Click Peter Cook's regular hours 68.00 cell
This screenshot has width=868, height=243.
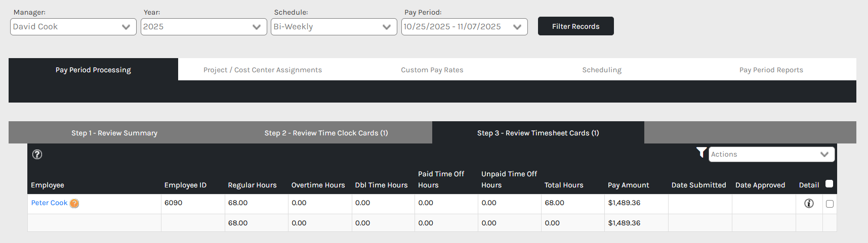pyautogui.click(x=257, y=204)
